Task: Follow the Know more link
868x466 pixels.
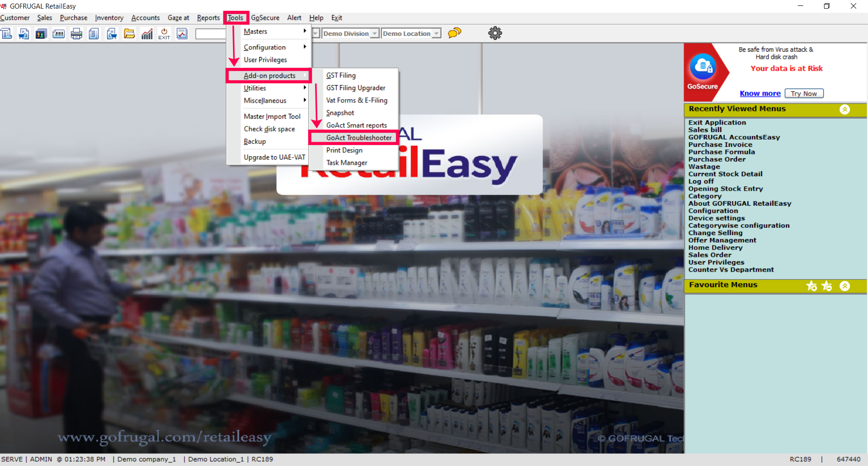Action: tap(760, 93)
